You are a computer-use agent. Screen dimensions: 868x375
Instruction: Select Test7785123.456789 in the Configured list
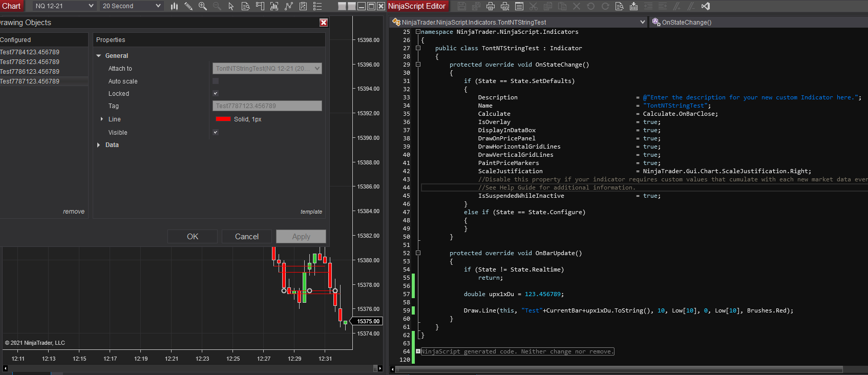pyautogui.click(x=30, y=62)
